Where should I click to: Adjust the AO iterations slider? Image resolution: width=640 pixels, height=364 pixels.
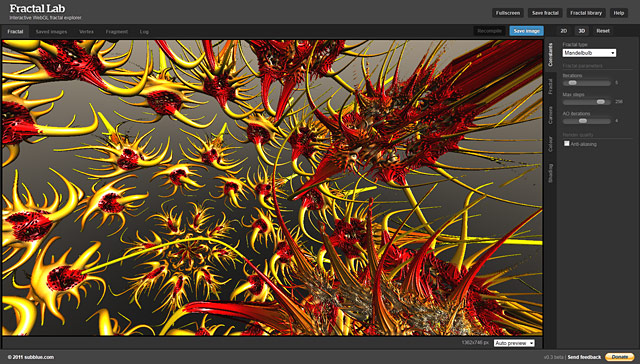pos(587,121)
